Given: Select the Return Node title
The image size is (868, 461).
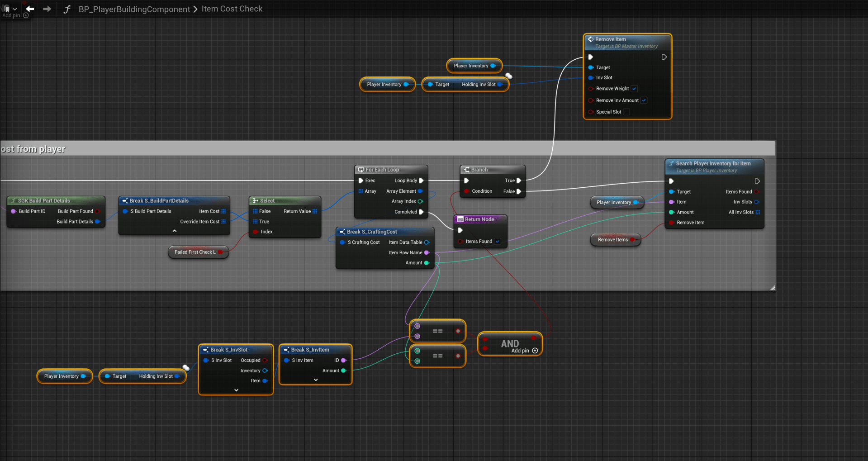Looking at the screenshot, I should tap(479, 219).
